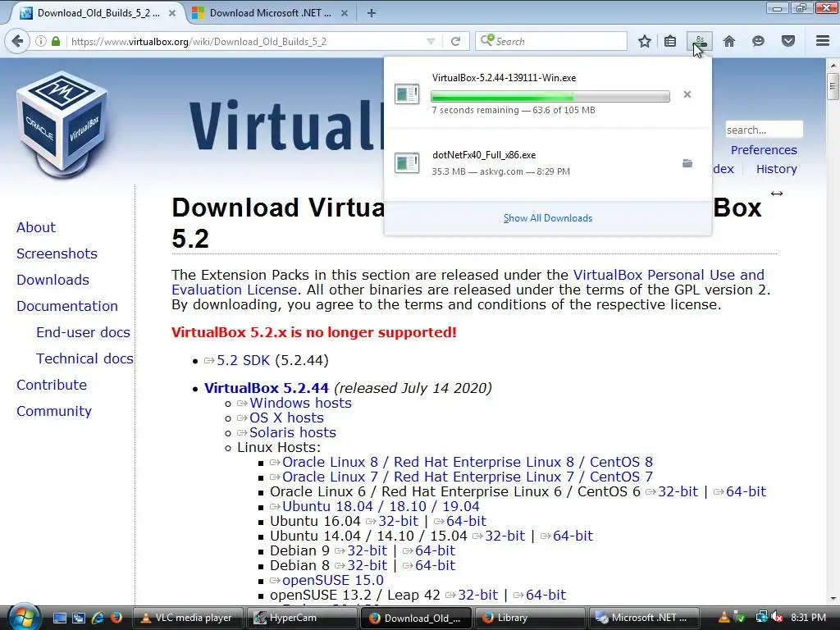The image size is (840, 630).
Task: Launch Firefox from quick launch
Action: [x=116, y=618]
